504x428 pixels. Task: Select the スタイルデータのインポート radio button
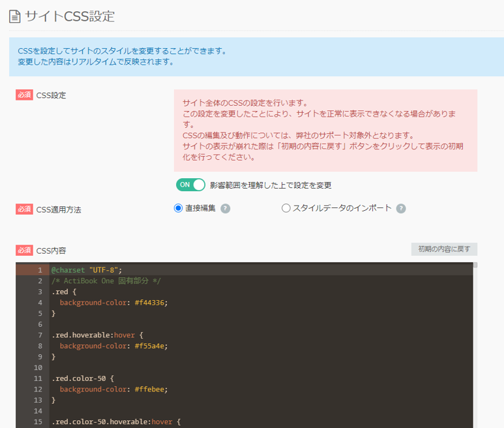point(286,208)
